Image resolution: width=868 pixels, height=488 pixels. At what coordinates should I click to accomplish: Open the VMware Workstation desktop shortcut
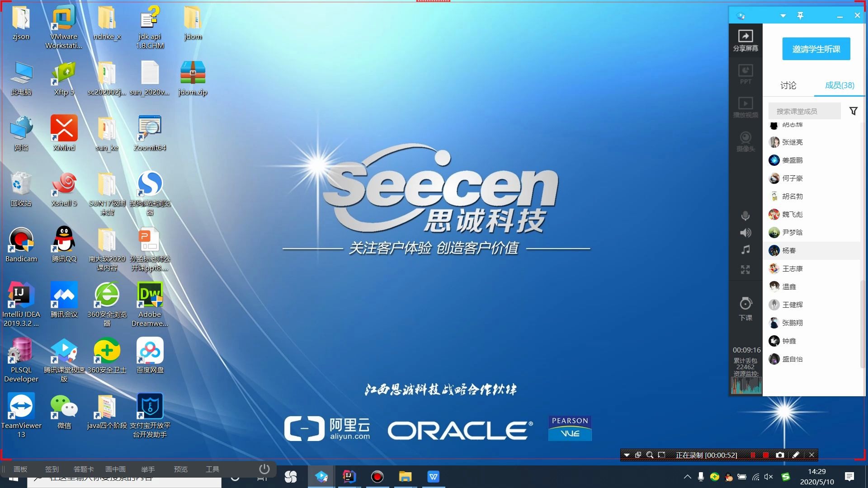[x=64, y=27]
